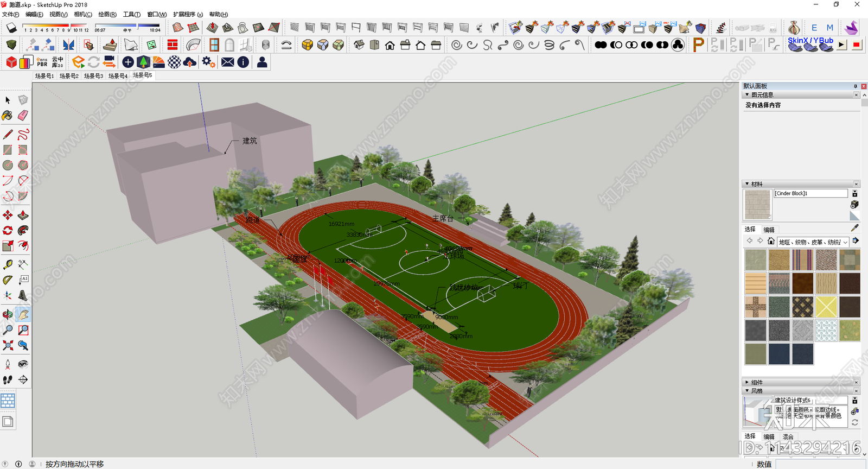Select the Scale tool

click(x=8, y=246)
